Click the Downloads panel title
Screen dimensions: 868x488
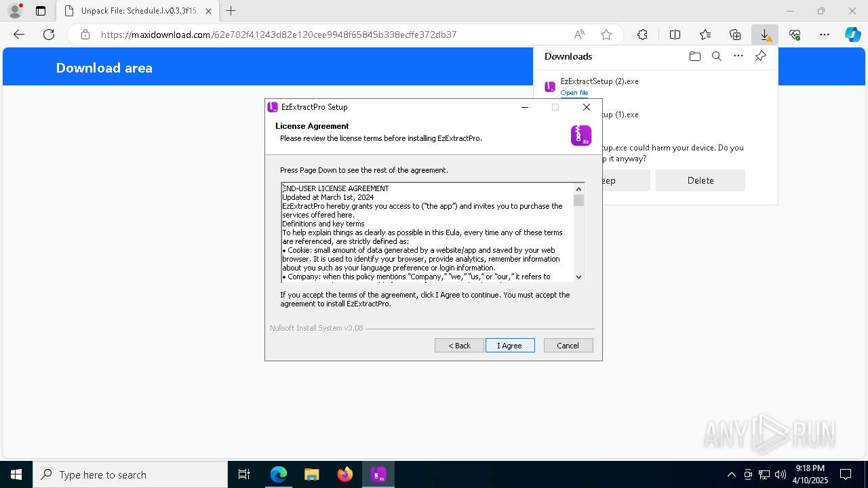tap(568, 56)
